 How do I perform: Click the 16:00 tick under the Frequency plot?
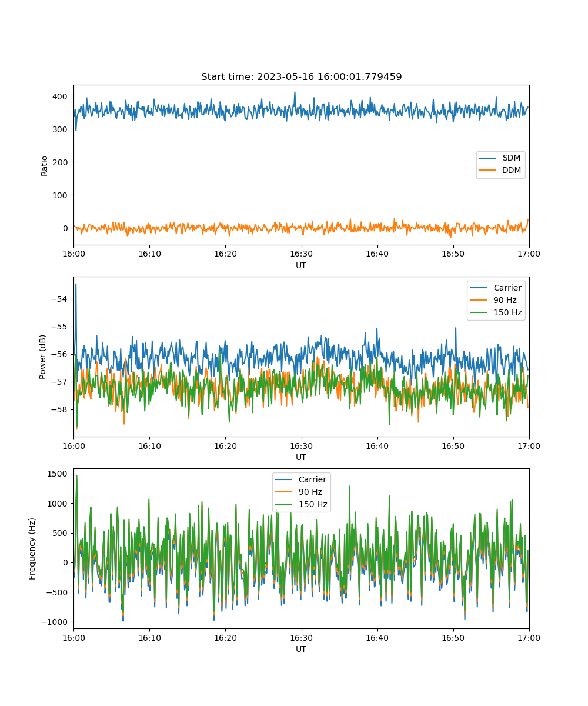73,638
